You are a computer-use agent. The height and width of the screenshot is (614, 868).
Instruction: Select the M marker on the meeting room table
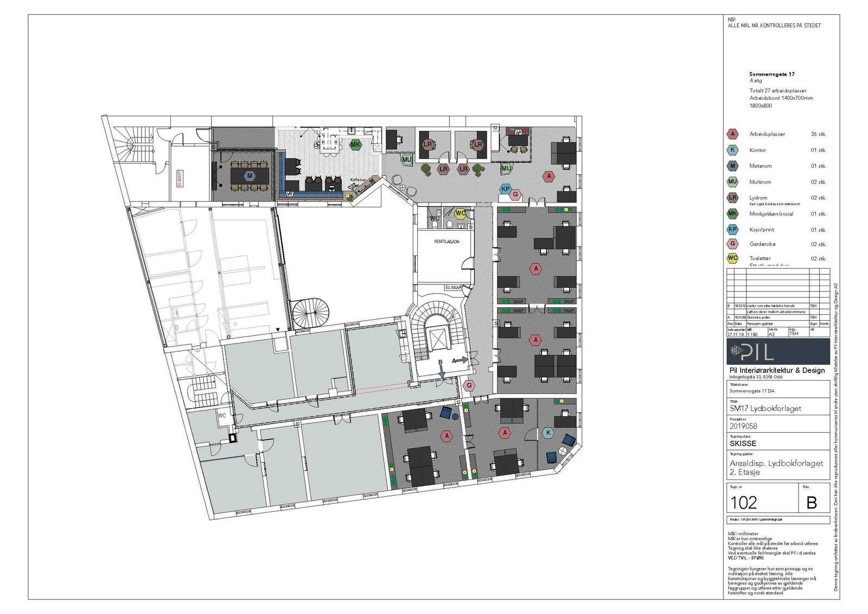(x=250, y=176)
